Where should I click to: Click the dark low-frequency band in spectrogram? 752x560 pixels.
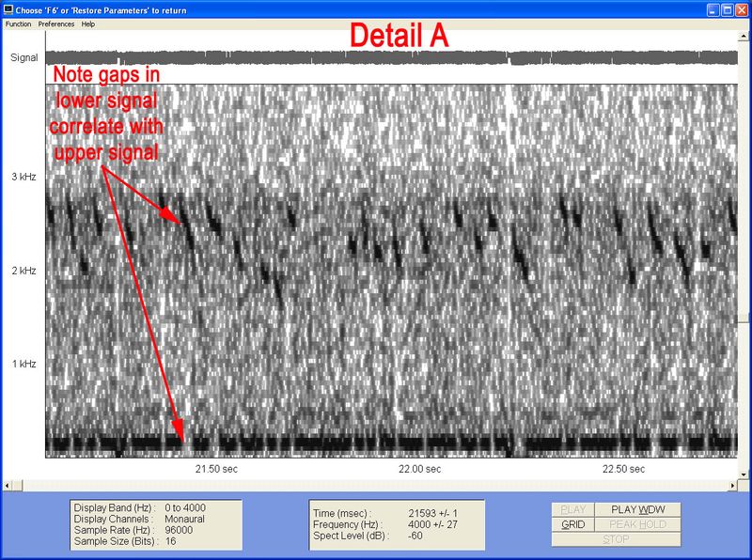[391, 443]
